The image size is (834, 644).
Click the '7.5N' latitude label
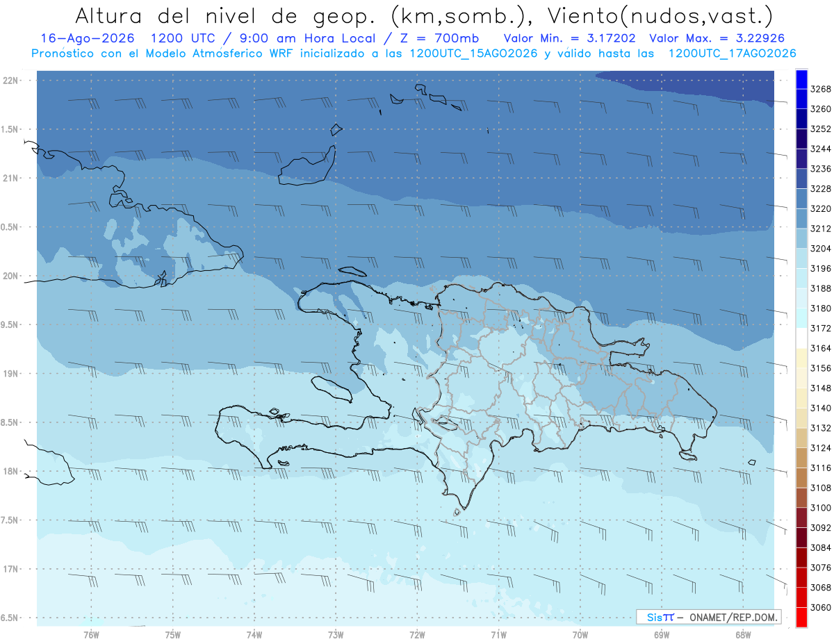click(x=10, y=520)
